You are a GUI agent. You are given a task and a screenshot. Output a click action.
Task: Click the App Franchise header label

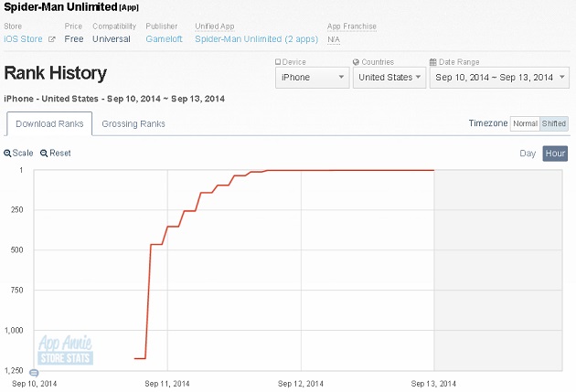[x=352, y=26]
